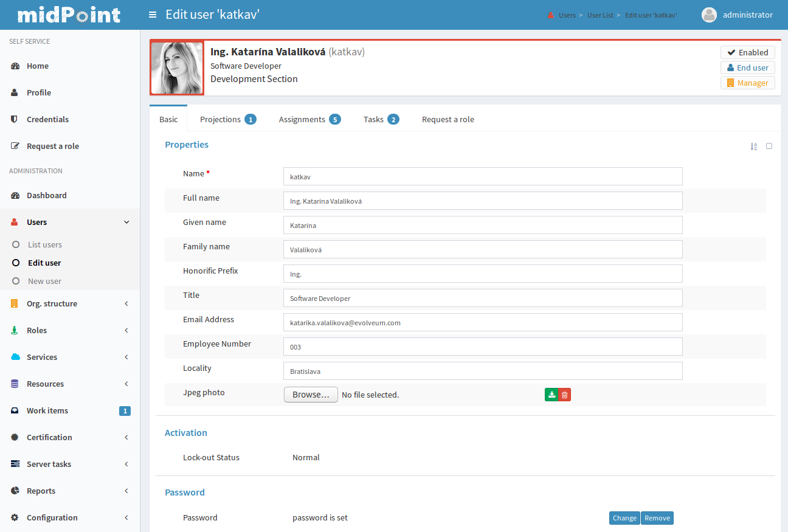Open the Assignments tab
Viewport: 788px width, 532px height.
click(309, 120)
